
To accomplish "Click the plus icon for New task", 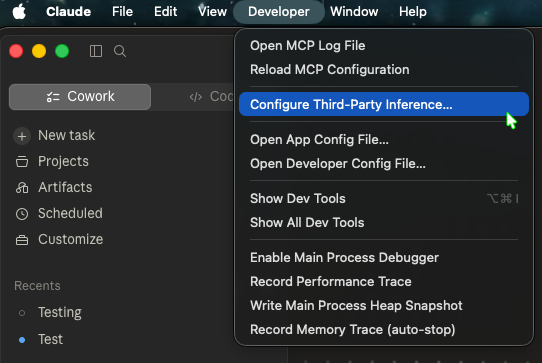I will click(22, 136).
